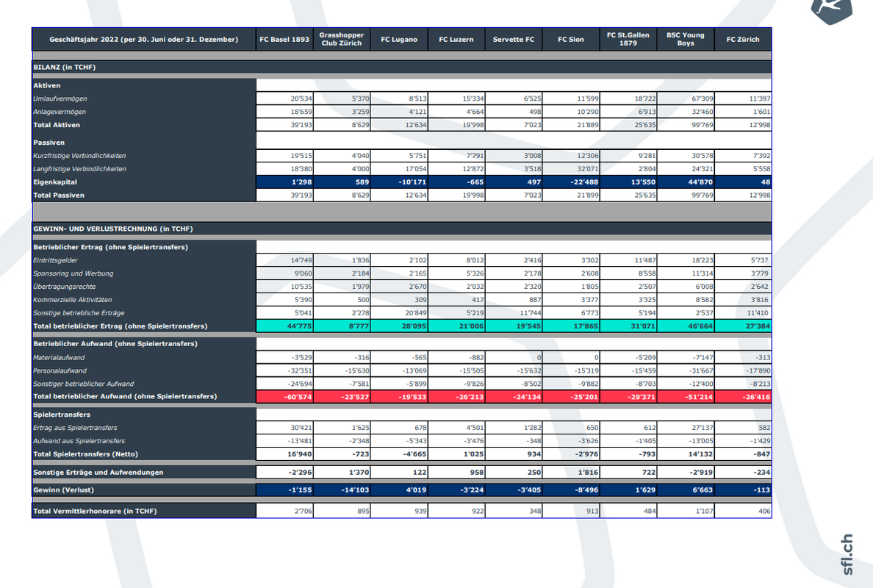Click FC Basel total Aufwand value -60'574

coord(284,396)
